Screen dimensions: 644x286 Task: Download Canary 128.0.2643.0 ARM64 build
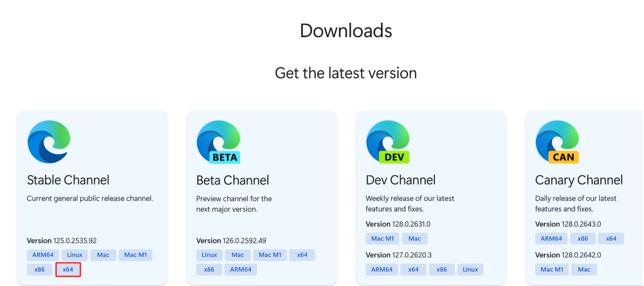tap(551, 239)
